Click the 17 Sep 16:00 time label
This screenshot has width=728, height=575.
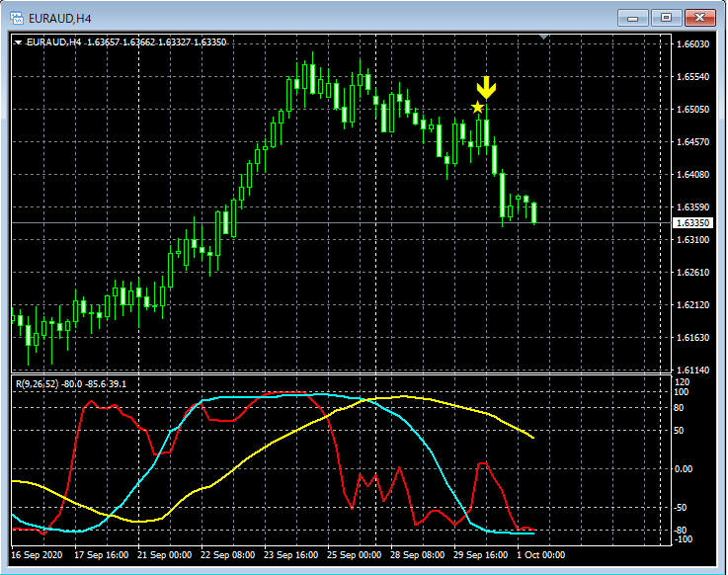tap(101, 555)
